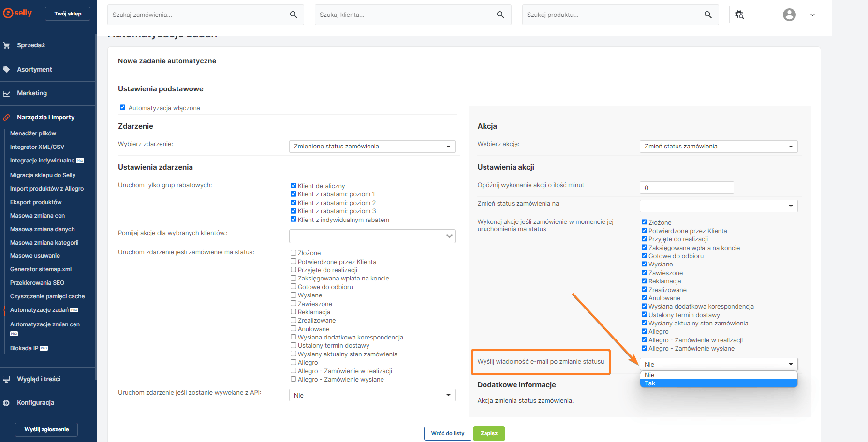Open Asortyment in the sidebar menu
Viewport: 868px width, 442px height.
pyautogui.click(x=34, y=70)
